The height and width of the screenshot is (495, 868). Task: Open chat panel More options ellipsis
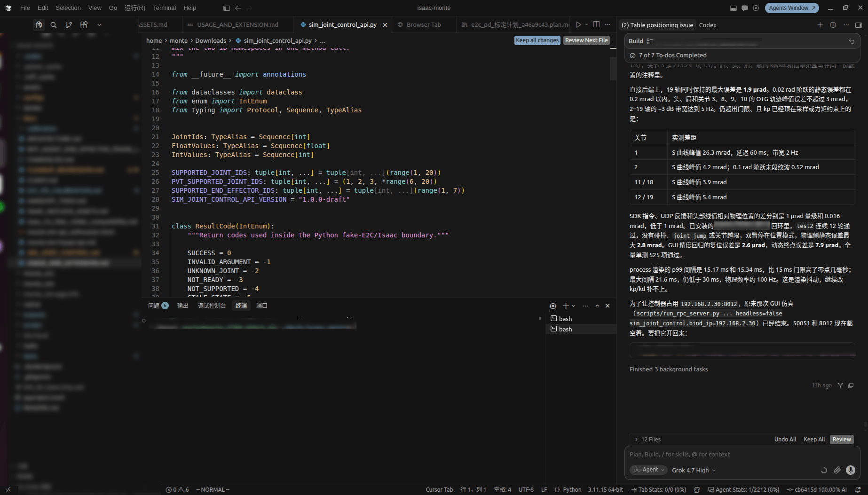coord(846,25)
